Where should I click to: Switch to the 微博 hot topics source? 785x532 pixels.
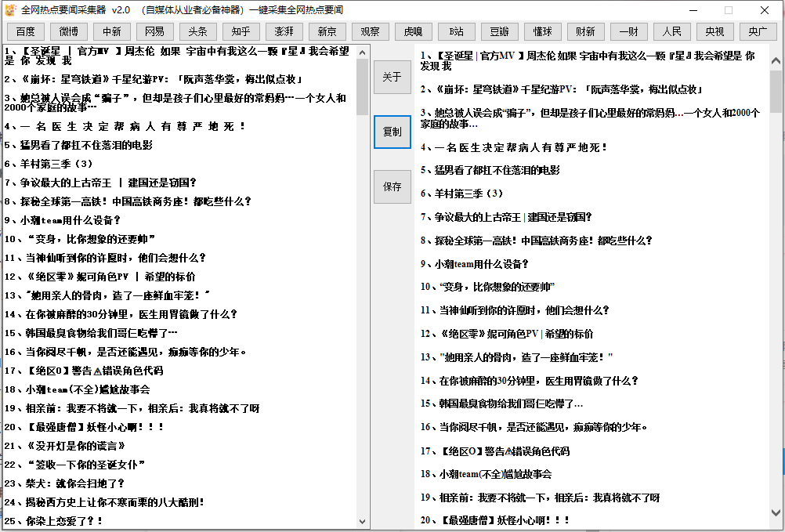(x=67, y=31)
